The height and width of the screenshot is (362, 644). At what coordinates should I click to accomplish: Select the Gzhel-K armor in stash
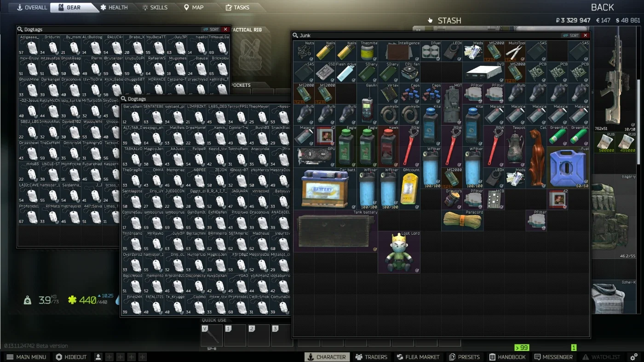tap(614, 297)
